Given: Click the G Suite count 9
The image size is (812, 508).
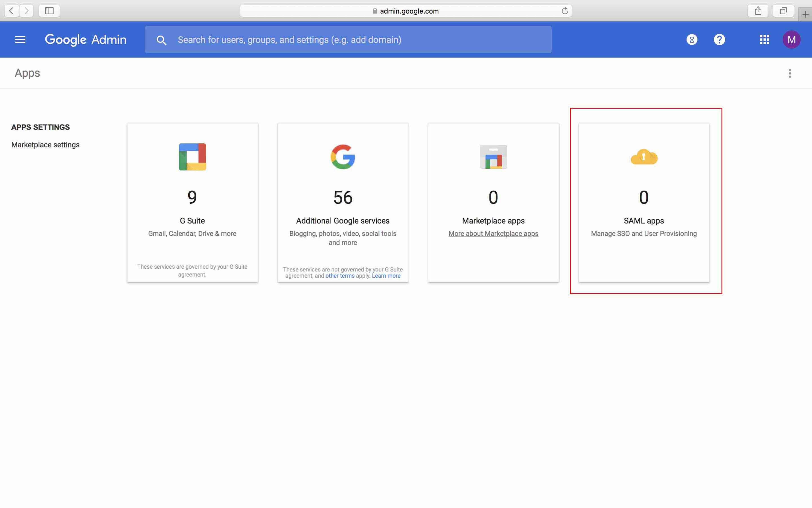Looking at the screenshot, I should coord(192,197).
